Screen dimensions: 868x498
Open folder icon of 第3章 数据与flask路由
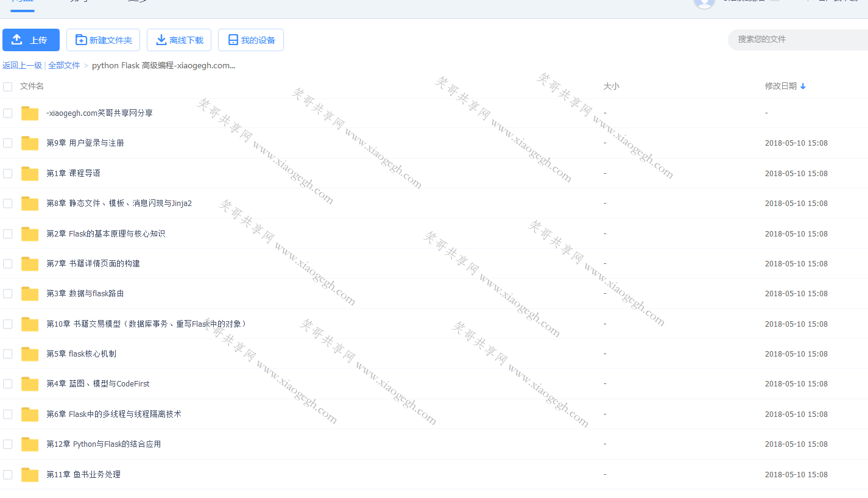(30, 293)
